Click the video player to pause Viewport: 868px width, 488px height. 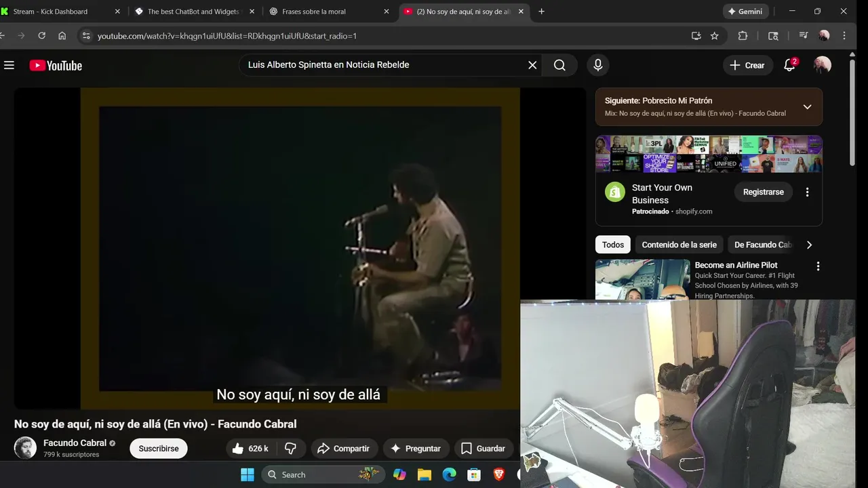coord(300,248)
